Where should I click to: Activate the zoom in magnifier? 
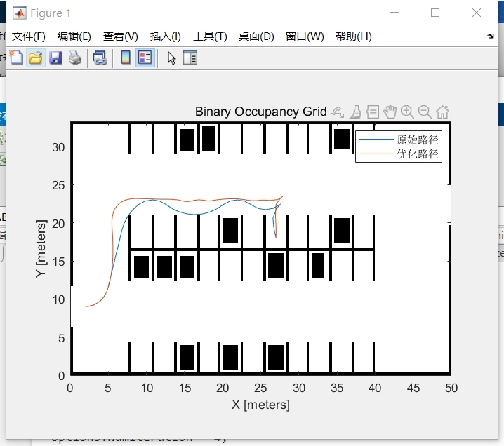tap(407, 112)
